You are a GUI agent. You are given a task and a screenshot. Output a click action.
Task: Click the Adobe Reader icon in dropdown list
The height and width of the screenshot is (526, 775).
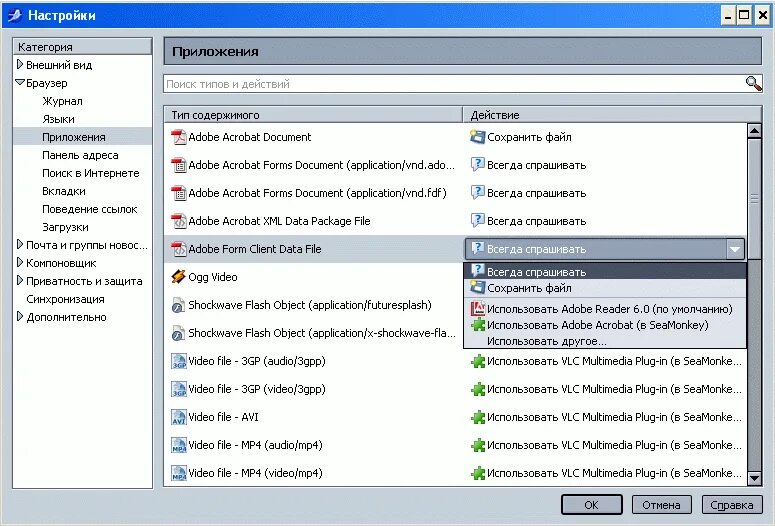(x=477, y=308)
